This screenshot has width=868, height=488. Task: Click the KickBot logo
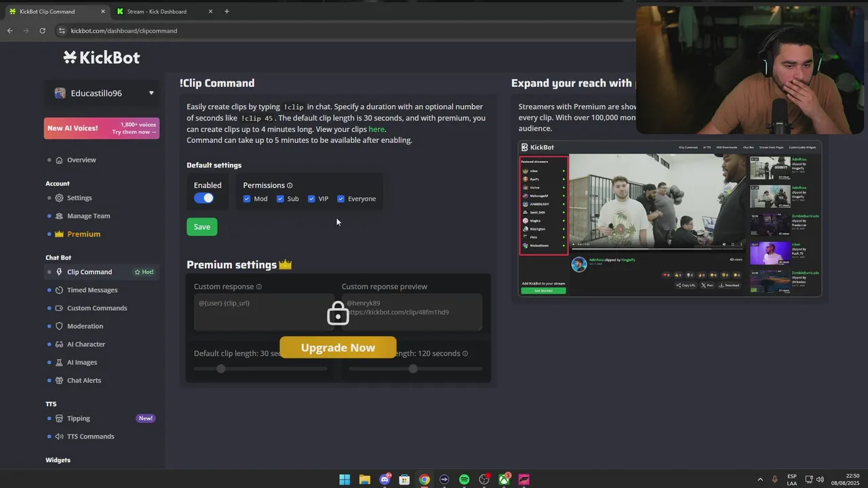pyautogui.click(x=102, y=58)
